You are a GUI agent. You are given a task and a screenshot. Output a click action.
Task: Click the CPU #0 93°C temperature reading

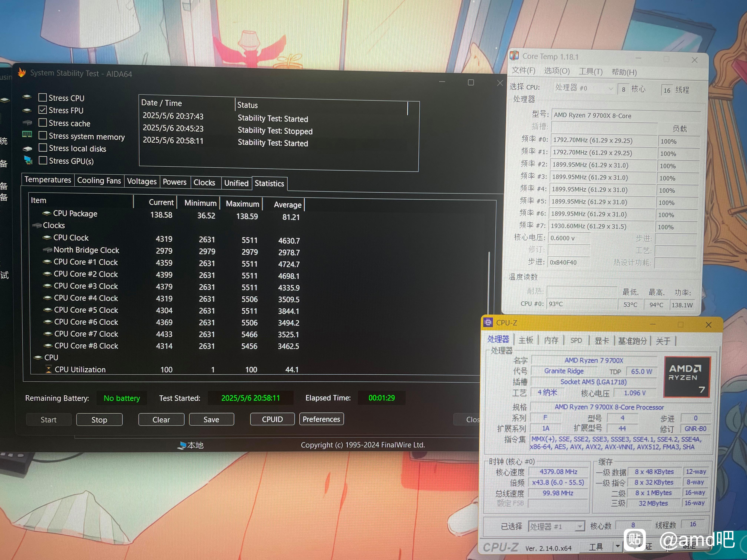tap(582, 304)
